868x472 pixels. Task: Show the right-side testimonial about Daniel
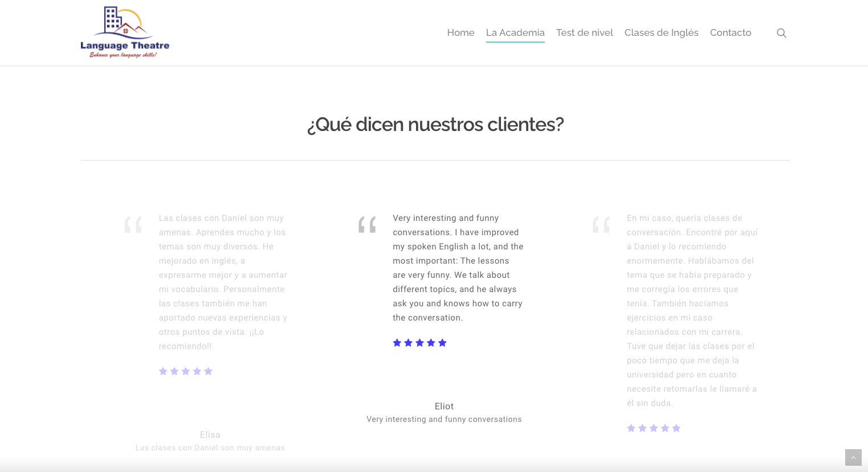click(692, 310)
